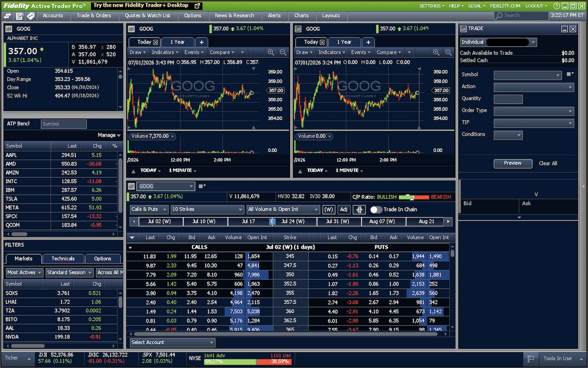Open the 10 Strikes dropdown
Screen dimensions: 588x368
207,209
